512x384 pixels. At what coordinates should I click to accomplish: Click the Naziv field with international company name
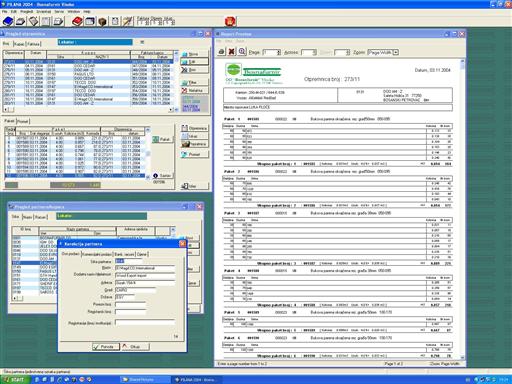coord(145,268)
